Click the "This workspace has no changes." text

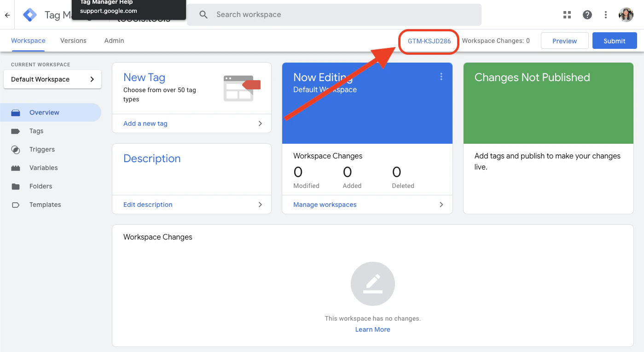click(373, 318)
